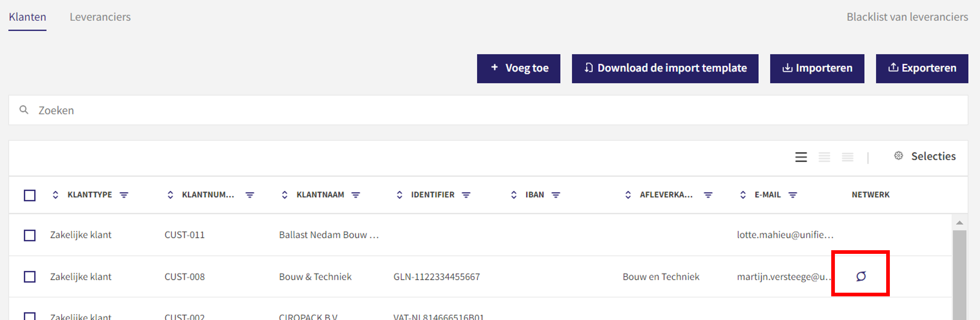The width and height of the screenshot is (980, 320).
Task: Sort by Identifier column arrows
Action: point(400,195)
